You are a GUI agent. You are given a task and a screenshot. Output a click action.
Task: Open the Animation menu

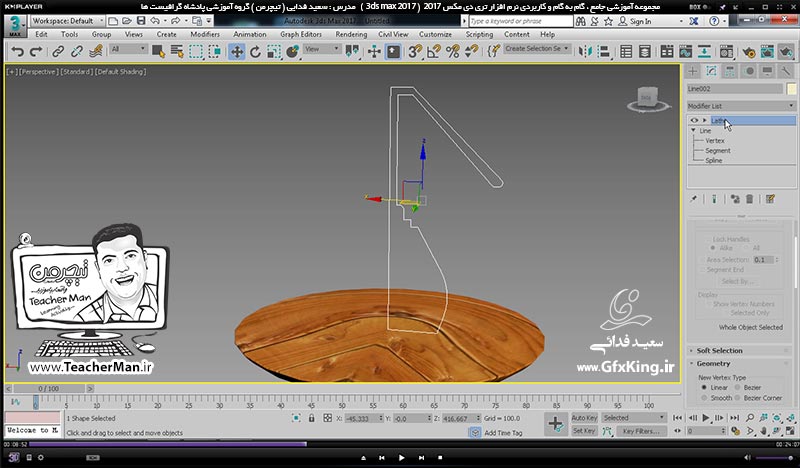(249, 34)
